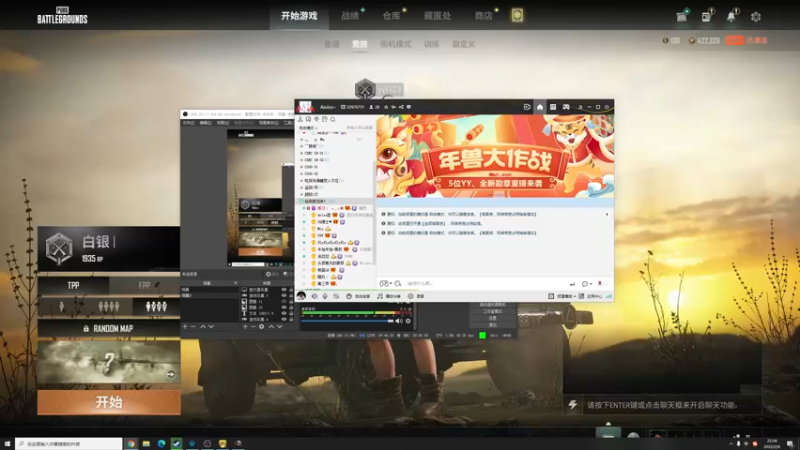This screenshot has height=450, width=800.
Task: Remove selected OBS source minus icon
Action: (x=253, y=327)
